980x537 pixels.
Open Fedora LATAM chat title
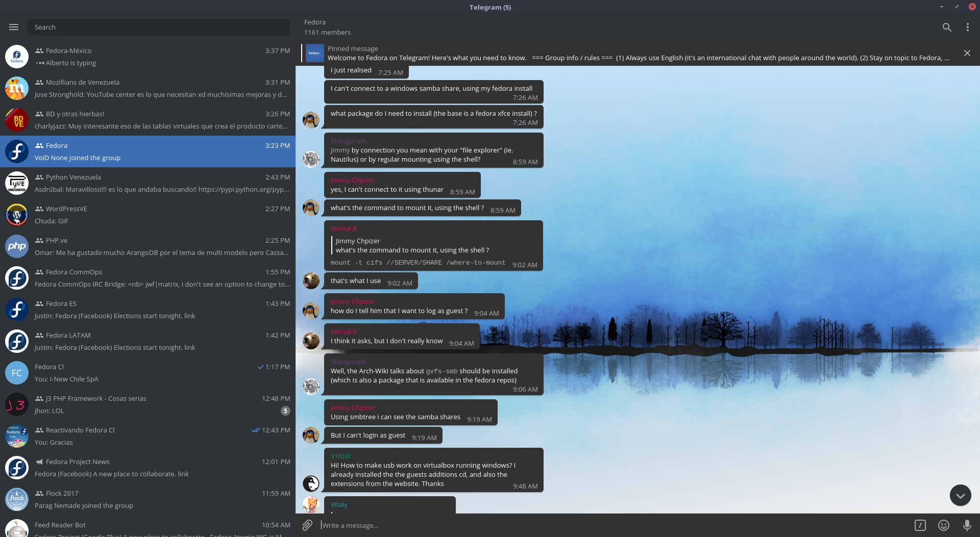(x=68, y=335)
